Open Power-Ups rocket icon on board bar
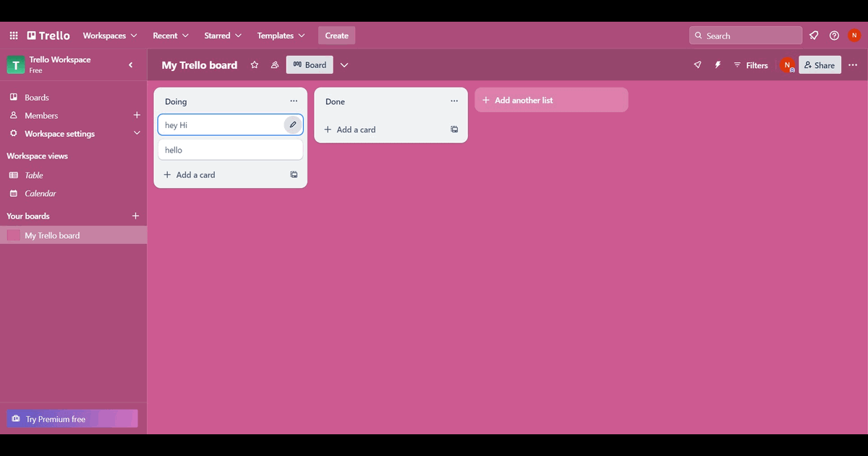Viewport: 868px width, 456px height. 697,65
